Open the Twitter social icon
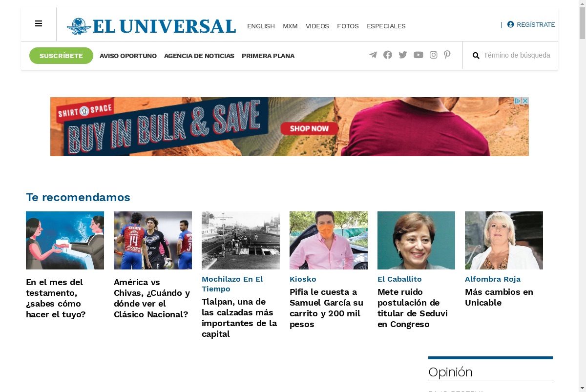 click(x=403, y=55)
